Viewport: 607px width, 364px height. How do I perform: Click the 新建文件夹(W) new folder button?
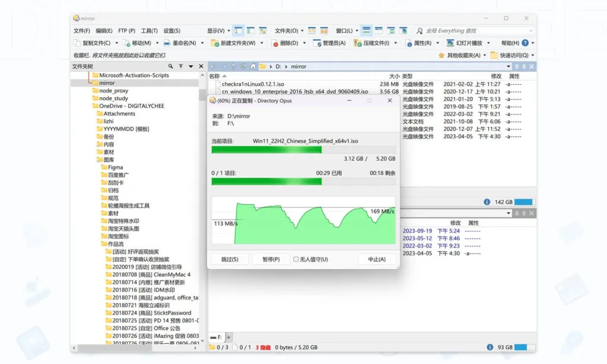pos(234,43)
